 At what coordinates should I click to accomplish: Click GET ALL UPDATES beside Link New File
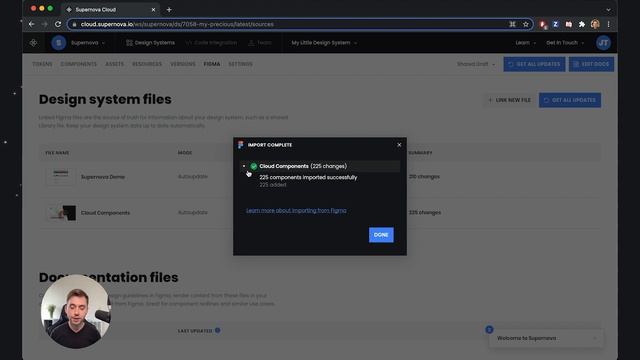tap(570, 100)
